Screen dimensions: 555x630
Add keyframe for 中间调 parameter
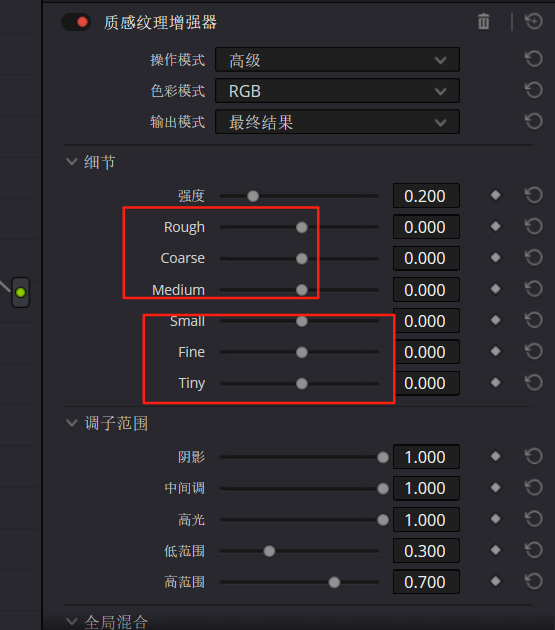(x=496, y=488)
